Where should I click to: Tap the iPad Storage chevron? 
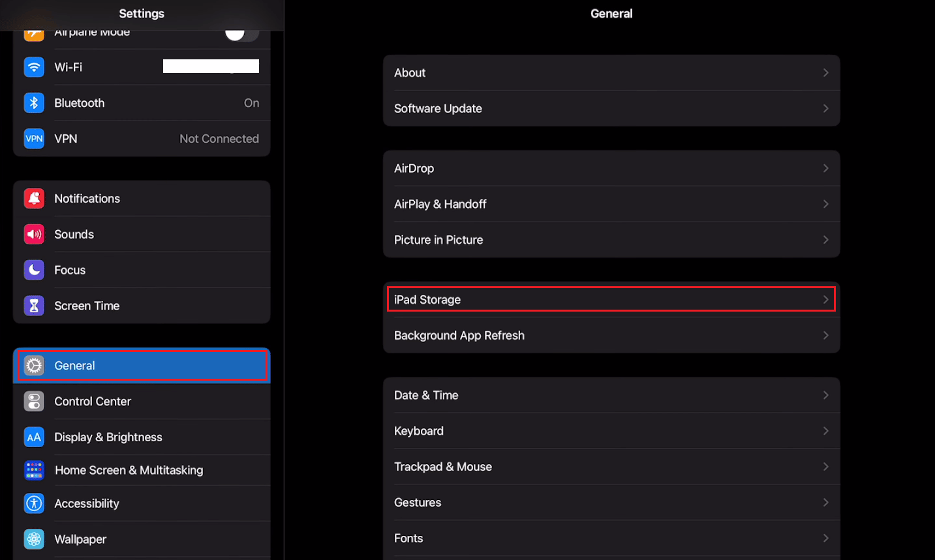[x=825, y=300]
